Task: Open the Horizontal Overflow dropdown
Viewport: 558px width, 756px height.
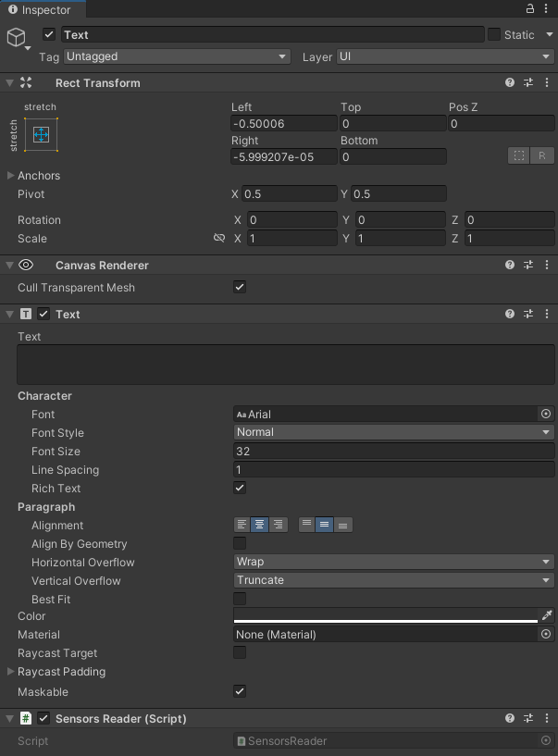Action: (393, 562)
